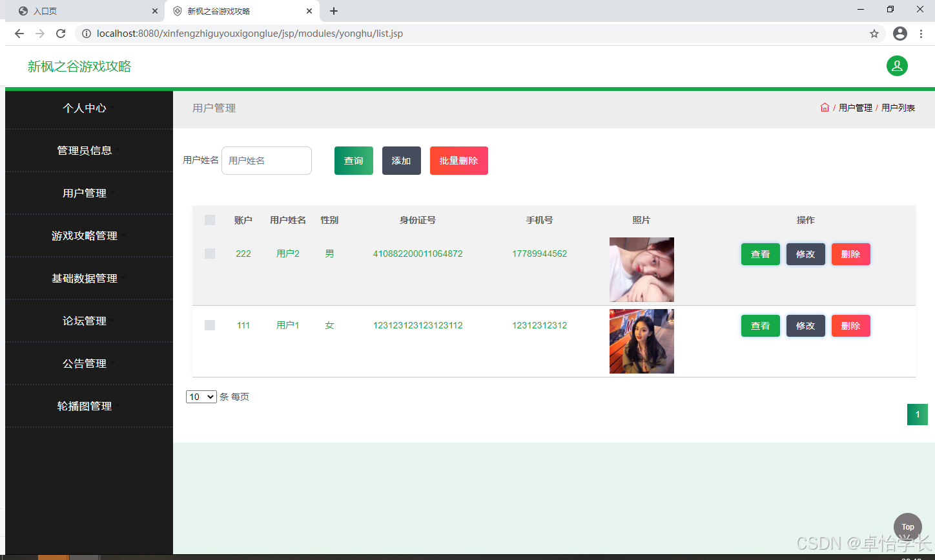
Task: Bookmark this page using the star icon
Action: 874,34
